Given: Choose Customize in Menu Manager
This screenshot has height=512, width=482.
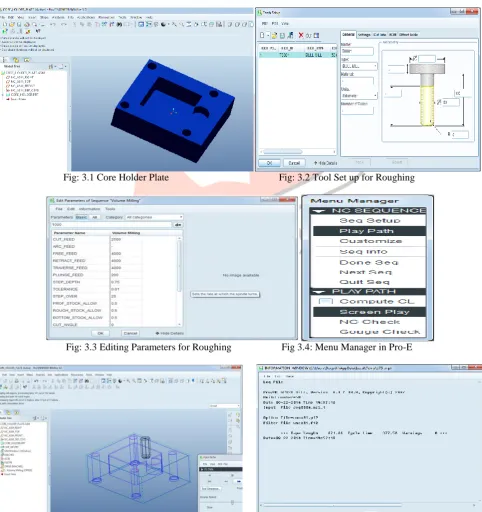Looking at the screenshot, I should coord(371,241).
